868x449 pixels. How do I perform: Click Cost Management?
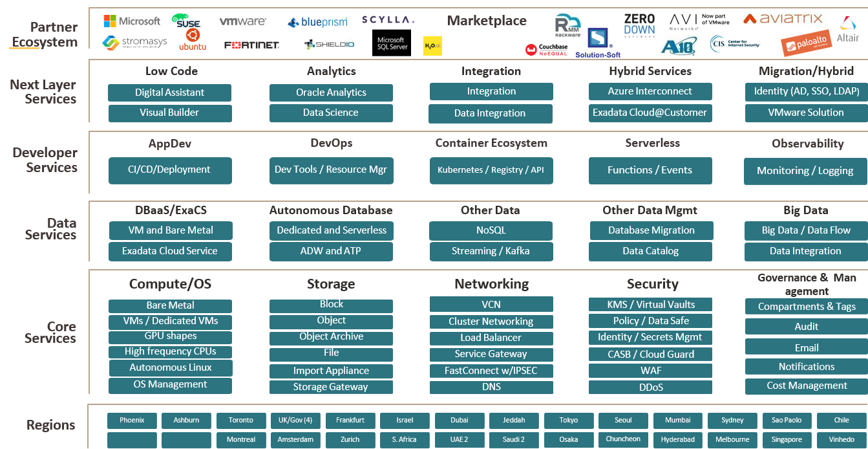click(x=806, y=386)
